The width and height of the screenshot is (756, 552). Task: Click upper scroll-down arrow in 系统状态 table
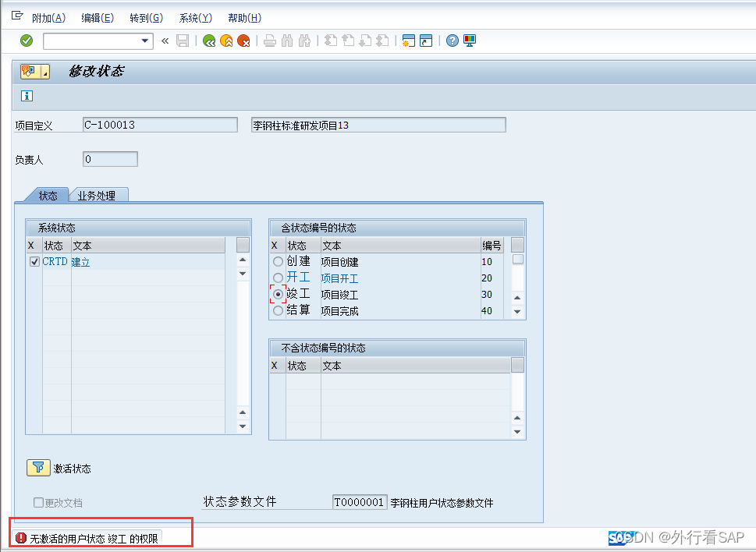click(243, 274)
